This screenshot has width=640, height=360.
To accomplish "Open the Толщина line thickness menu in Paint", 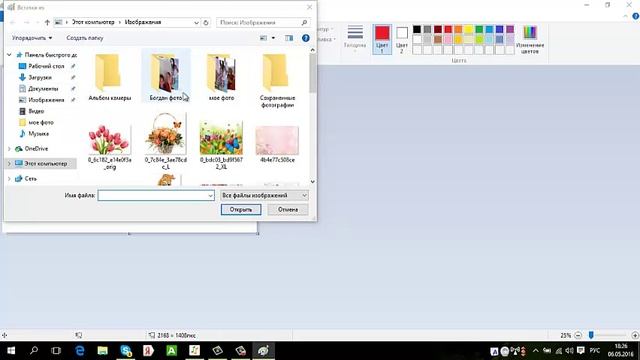I will [355, 38].
